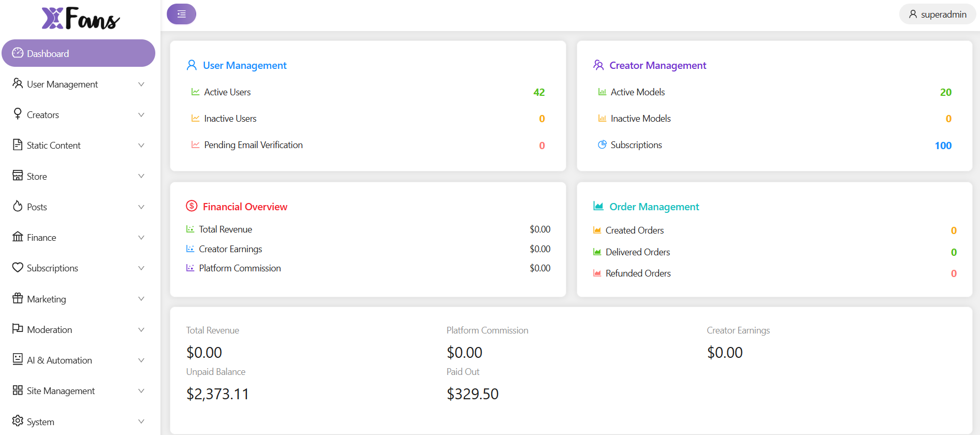Expand the Posts menu chevron
Image resolution: width=980 pixels, height=435 pixels.
(x=141, y=207)
